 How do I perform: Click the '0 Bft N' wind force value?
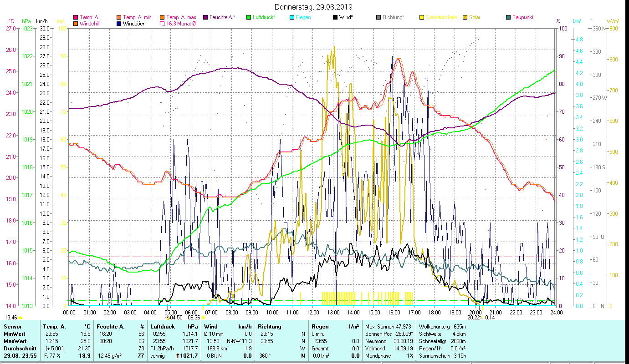tap(214, 356)
